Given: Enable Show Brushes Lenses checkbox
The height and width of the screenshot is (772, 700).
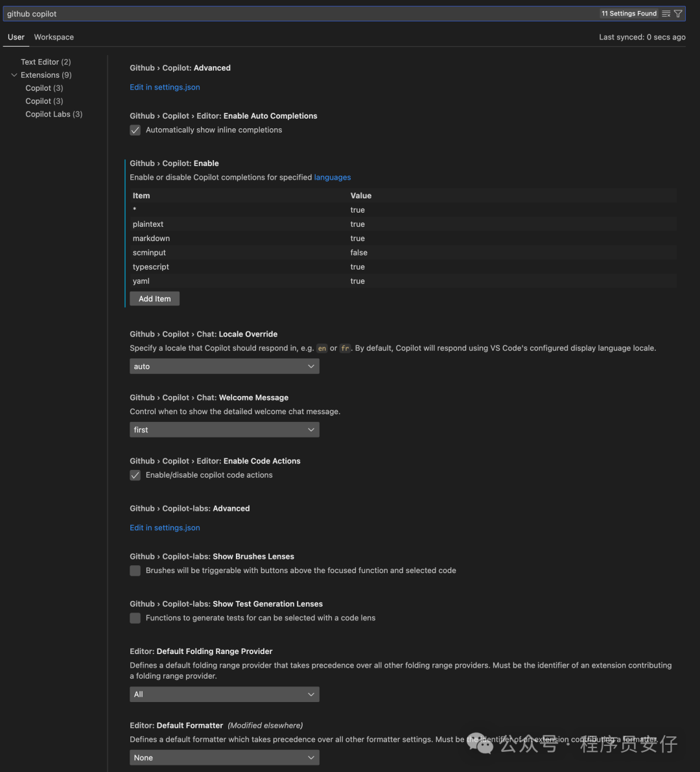Looking at the screenshot, I should tap(135, 570).
